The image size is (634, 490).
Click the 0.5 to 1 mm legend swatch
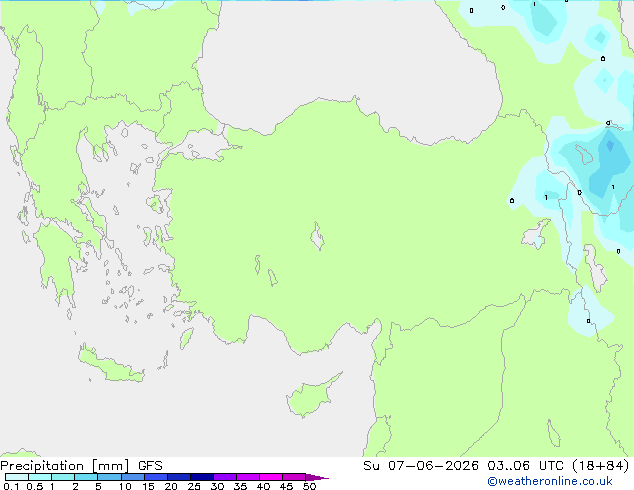(x=40, y=477)
